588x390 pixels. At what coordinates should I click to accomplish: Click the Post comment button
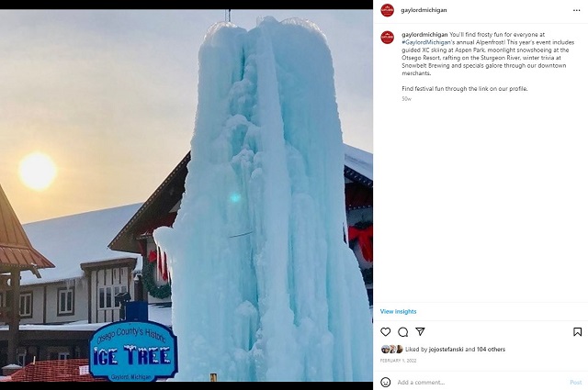(x=576, y=382)
